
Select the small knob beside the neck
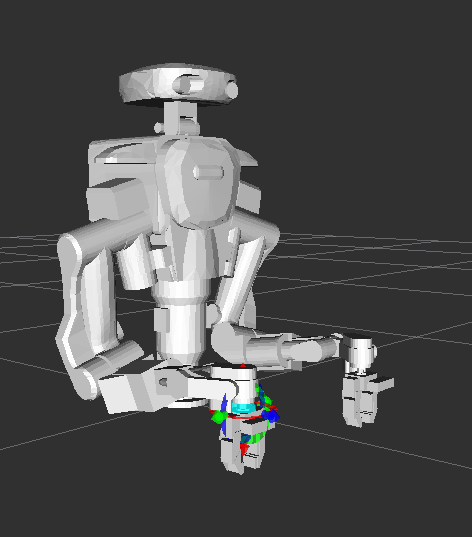pyautogui.click(x=158, y=128)
